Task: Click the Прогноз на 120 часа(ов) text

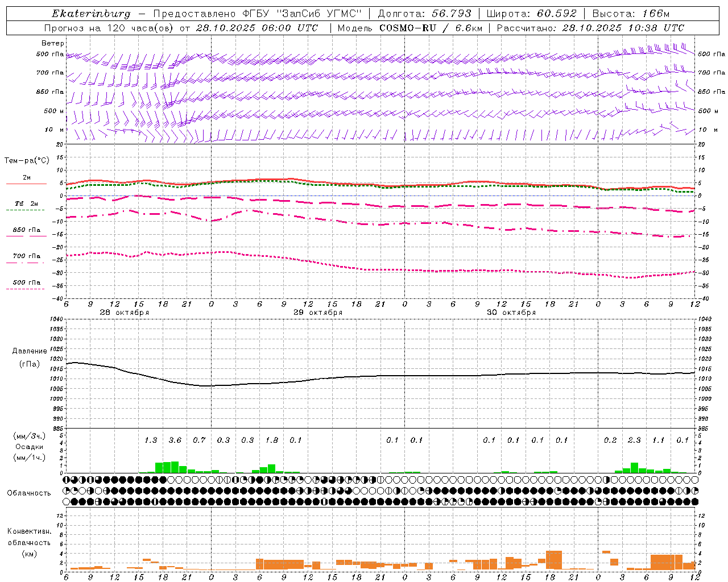Action: [110, 28]
